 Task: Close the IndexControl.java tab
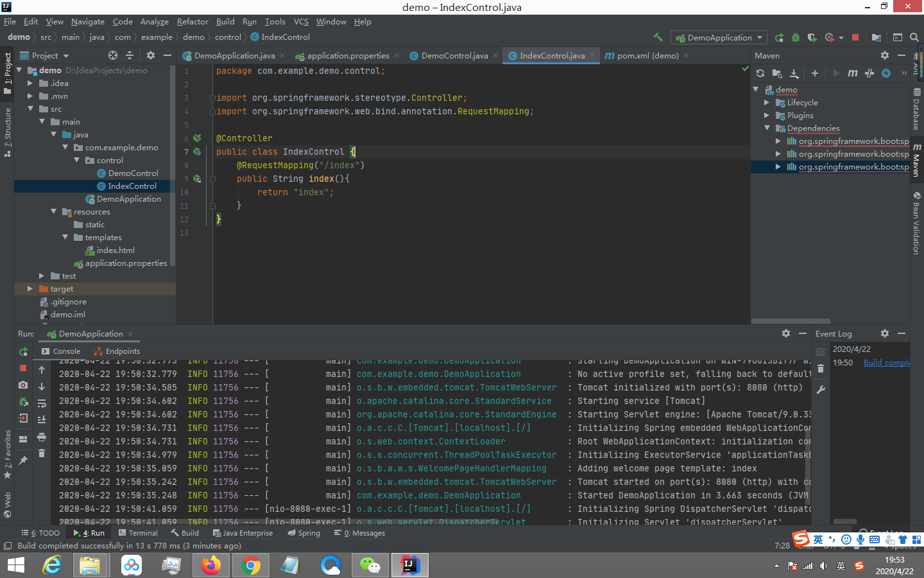(x=592, y=55)
